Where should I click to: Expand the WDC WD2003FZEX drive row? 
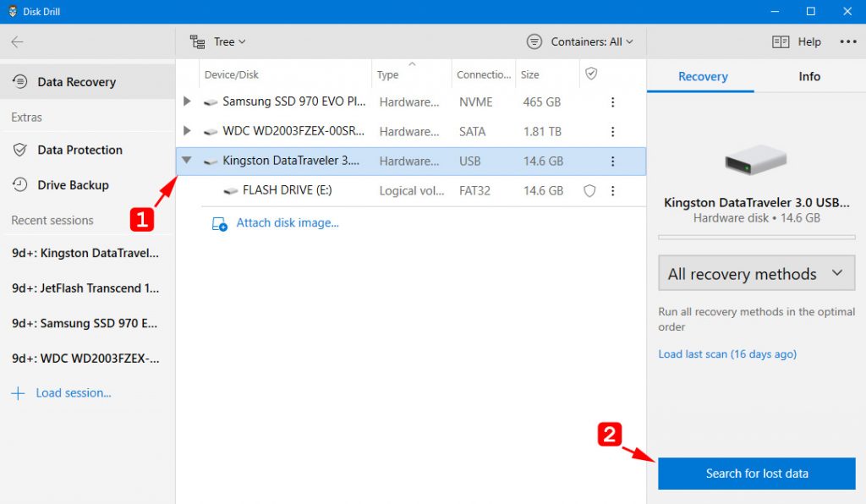[187, 131]
